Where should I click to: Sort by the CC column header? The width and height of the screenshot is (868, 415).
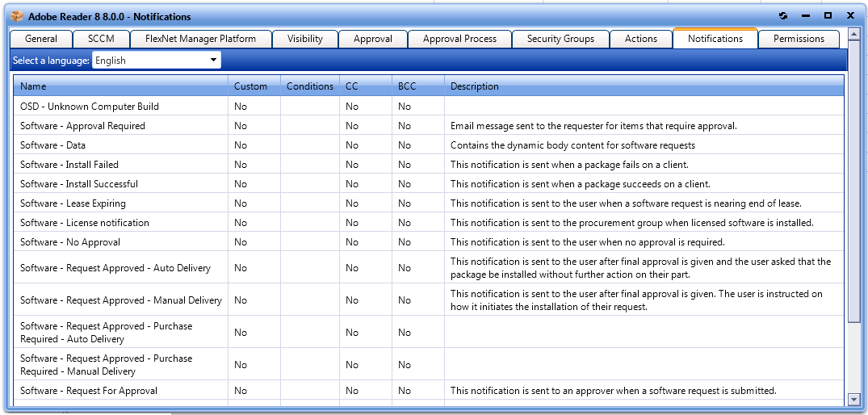pyautogui.click(x=366, y=86)
